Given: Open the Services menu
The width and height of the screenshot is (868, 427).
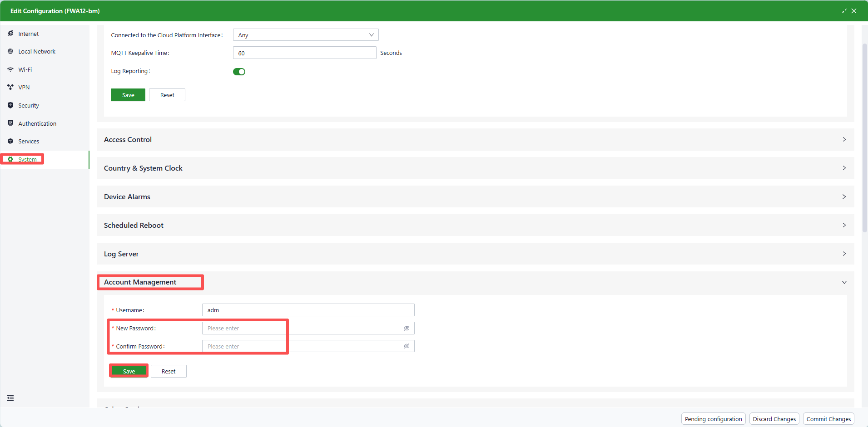Looking at the screenshot, I should click(45, 141).
